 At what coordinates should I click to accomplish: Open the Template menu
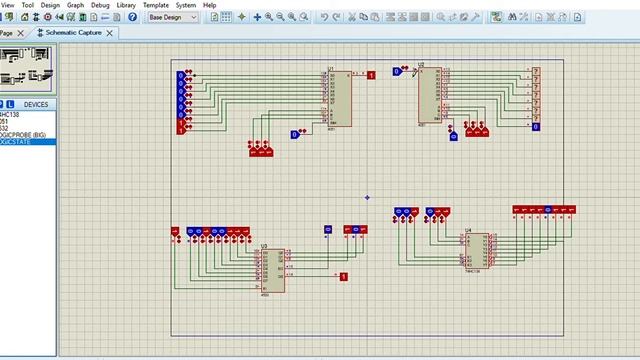[x=156, y=5]
